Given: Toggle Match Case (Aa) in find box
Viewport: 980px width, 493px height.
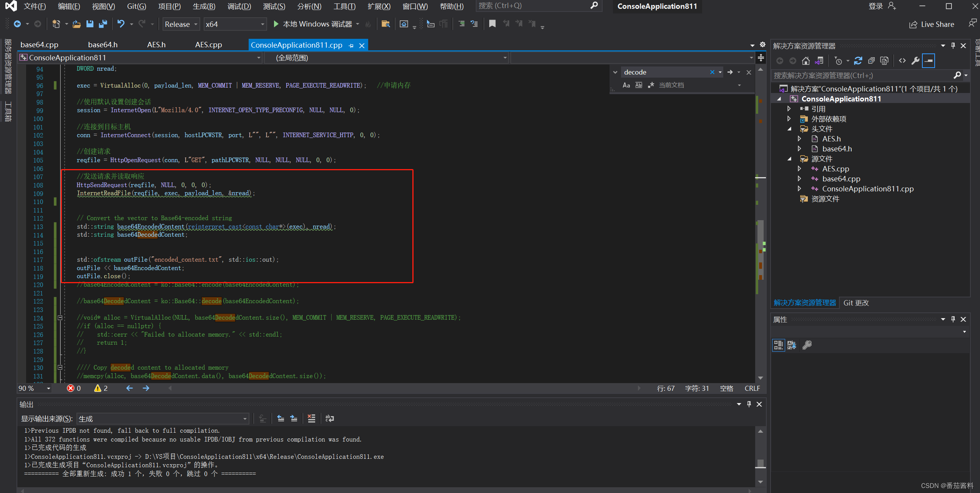Looking at the screenshot, I should point(626,85).
